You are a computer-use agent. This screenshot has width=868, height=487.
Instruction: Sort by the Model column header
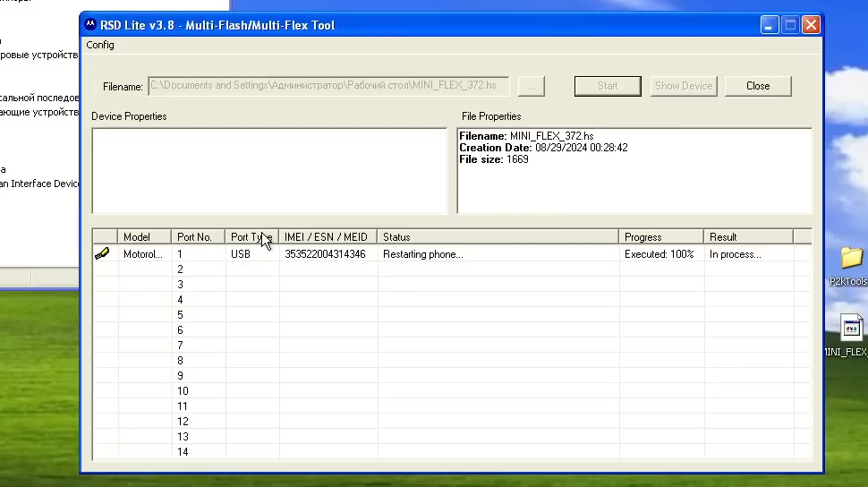(143, 237)
